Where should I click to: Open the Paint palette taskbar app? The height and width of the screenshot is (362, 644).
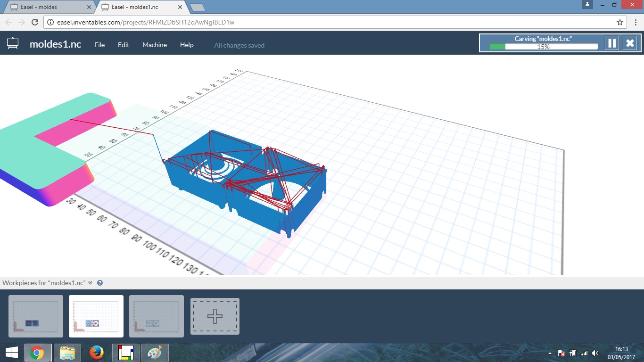coord(155,353)
